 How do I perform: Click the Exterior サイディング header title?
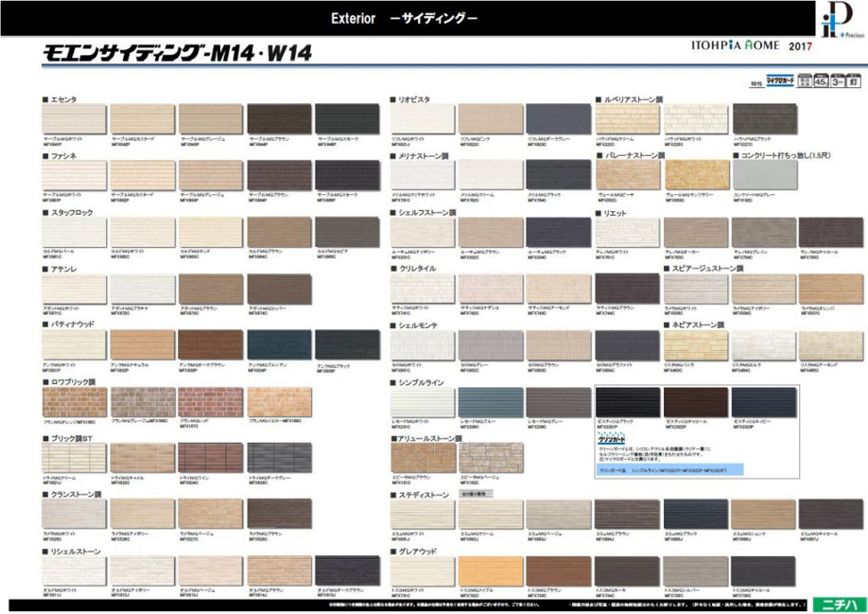(404, 18)
